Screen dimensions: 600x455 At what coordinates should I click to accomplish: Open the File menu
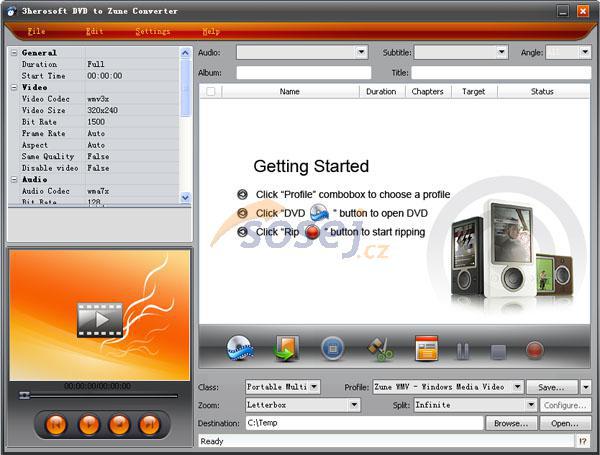pos(36,31)
